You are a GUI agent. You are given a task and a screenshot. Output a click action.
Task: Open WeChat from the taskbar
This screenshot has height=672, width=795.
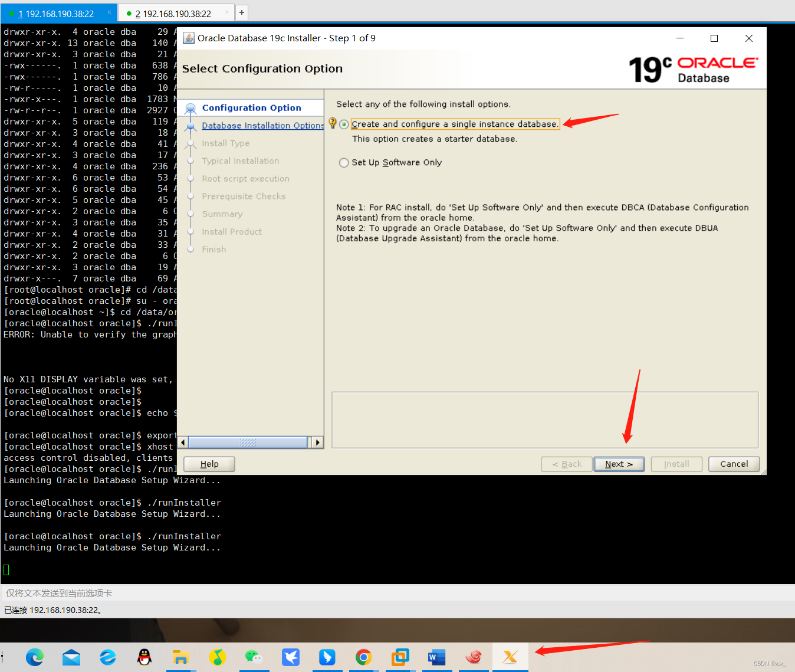(254, 657)
